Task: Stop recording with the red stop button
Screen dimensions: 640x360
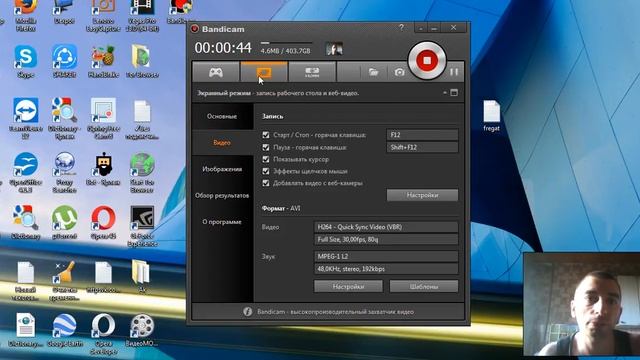Action: coord(427,60)
